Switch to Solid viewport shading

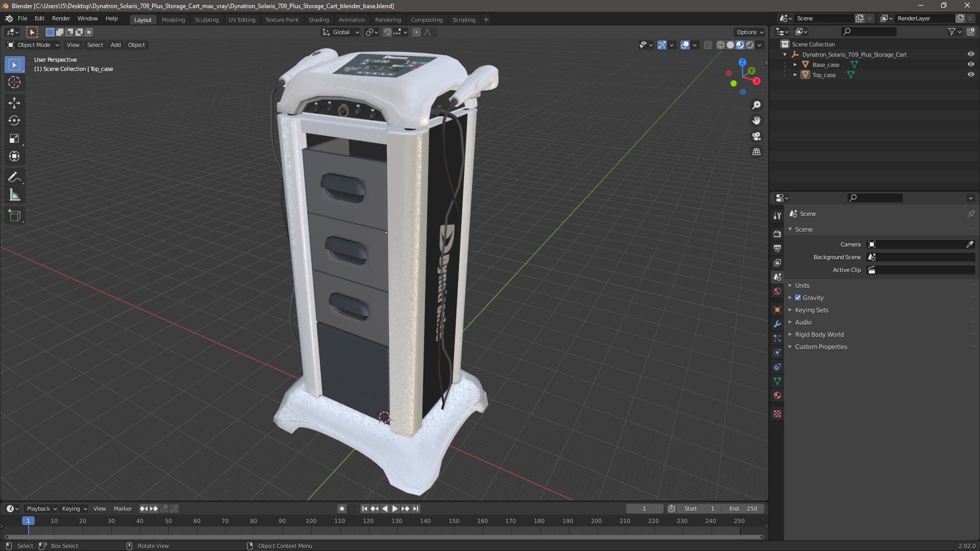730,45
